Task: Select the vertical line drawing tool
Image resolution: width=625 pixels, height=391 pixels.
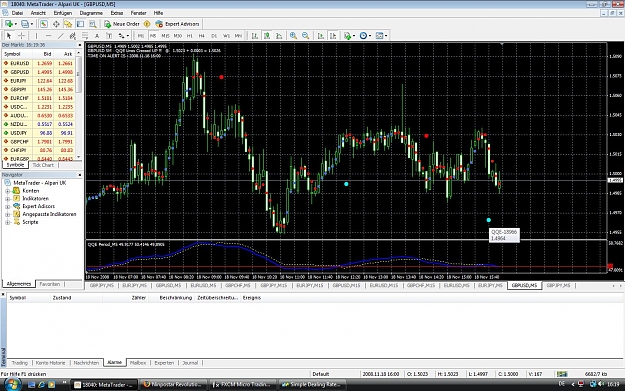Action: point(36,36)
